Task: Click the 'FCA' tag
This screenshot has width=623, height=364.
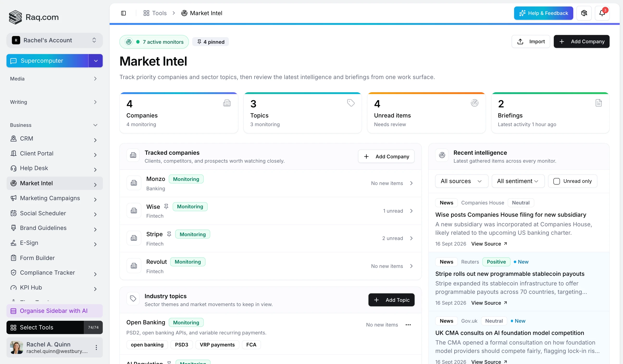Action: pos(251,345)
